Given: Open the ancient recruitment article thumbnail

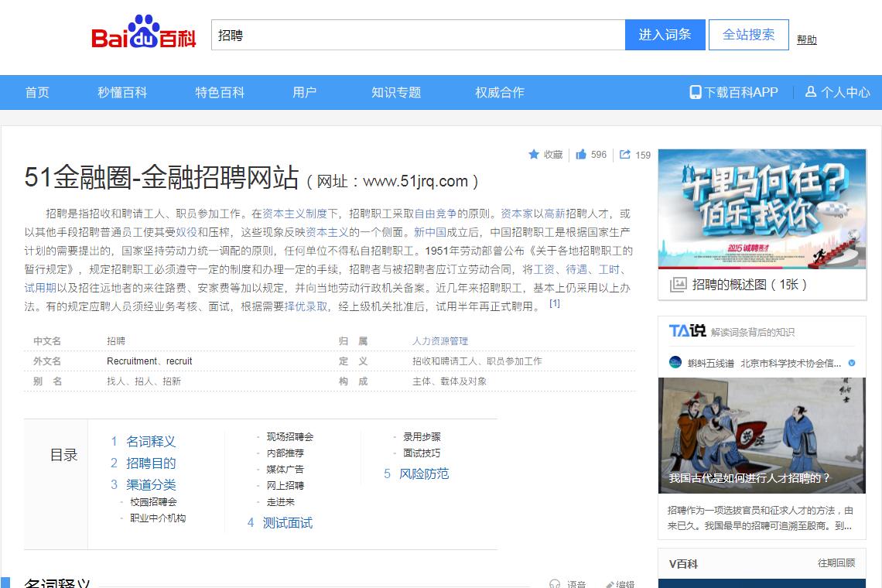Looking at the screenshot, I should coord(761,435).
